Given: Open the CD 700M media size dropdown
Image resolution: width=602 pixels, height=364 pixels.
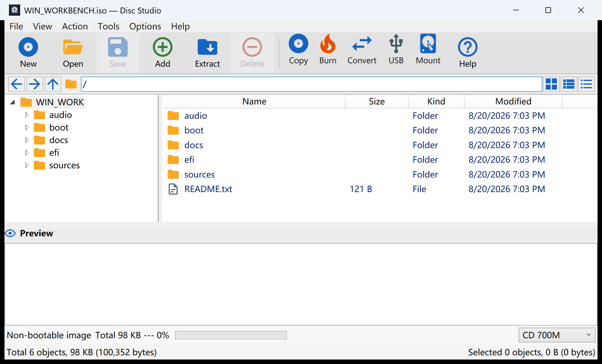Looking at the screenshot, I should click(557, 335).
